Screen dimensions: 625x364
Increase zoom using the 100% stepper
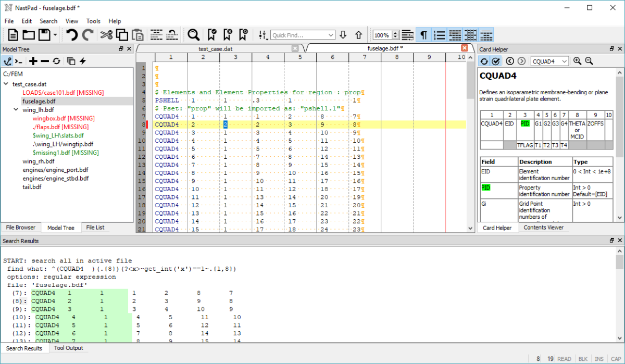coord(396,32)
